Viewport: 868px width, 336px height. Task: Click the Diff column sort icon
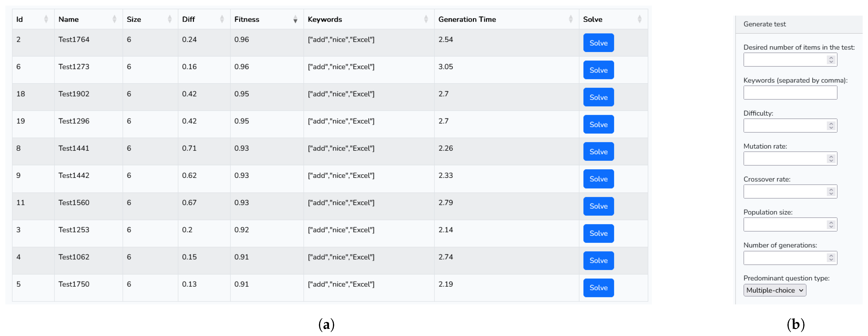point(222,19)
